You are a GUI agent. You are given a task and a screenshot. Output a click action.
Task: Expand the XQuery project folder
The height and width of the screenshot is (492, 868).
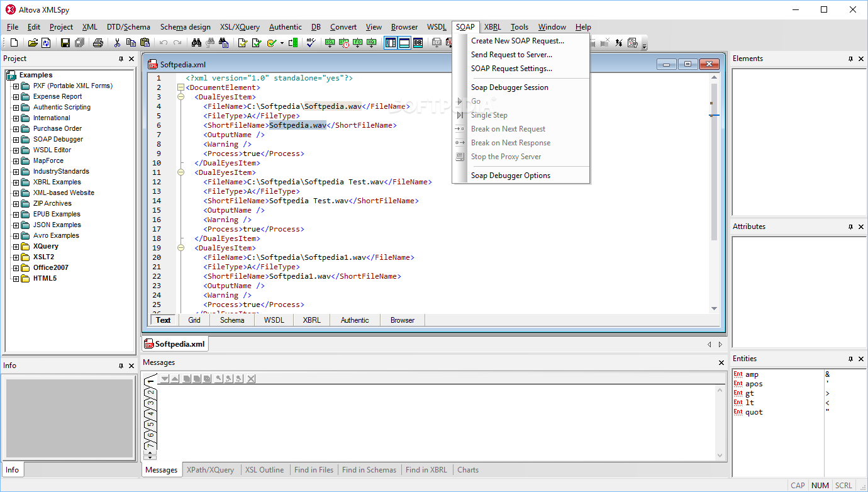(16, 246)
